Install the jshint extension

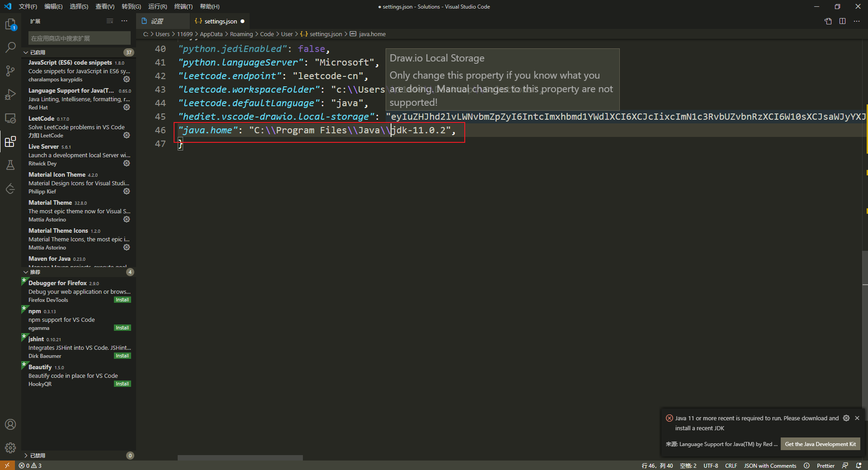point(122,356)
